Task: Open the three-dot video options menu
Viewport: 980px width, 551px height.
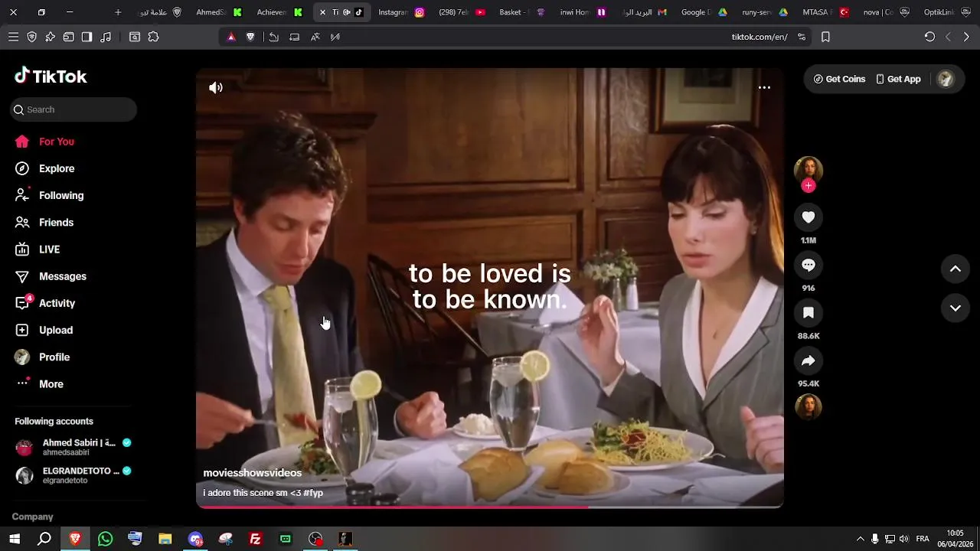Action: tap(764, 87)
